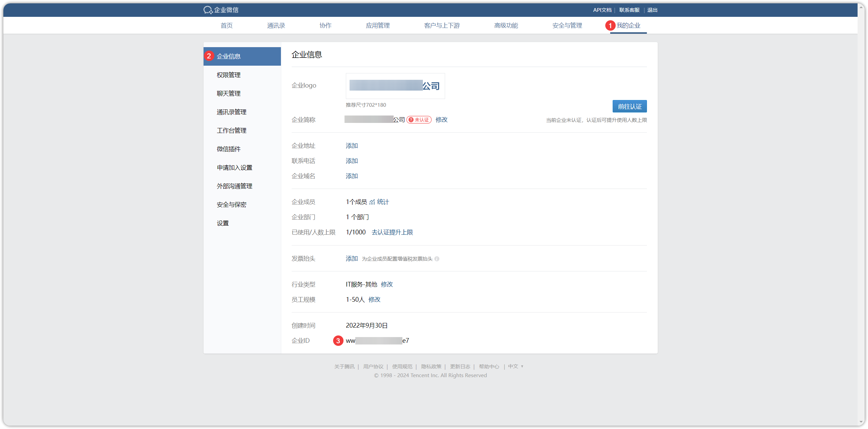Open the 首页 tab
This screenshot has height=429, width=868.
click(x=226, y=26)
